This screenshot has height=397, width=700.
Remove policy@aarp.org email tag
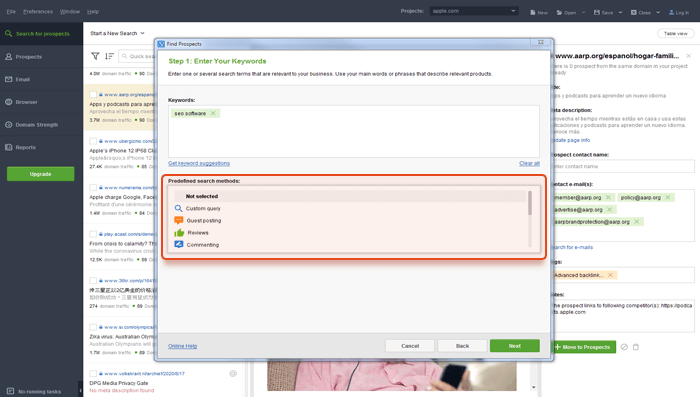click(x=668, y=197)
